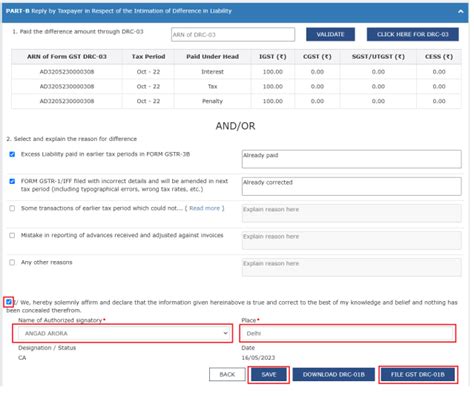Screen dimensions: 474x396
Task: Collapse the PART-B section chevron
Action: click(460, 11)
